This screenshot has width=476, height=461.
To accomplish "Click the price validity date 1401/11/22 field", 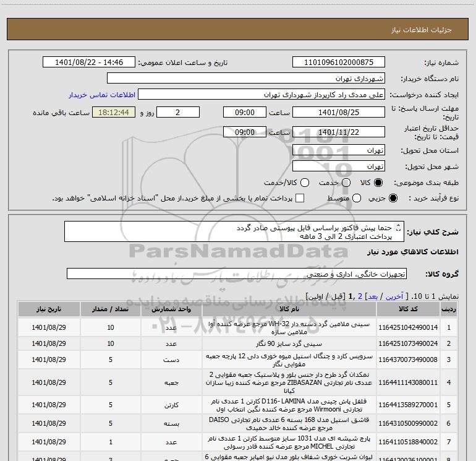I will coord(339,132).
